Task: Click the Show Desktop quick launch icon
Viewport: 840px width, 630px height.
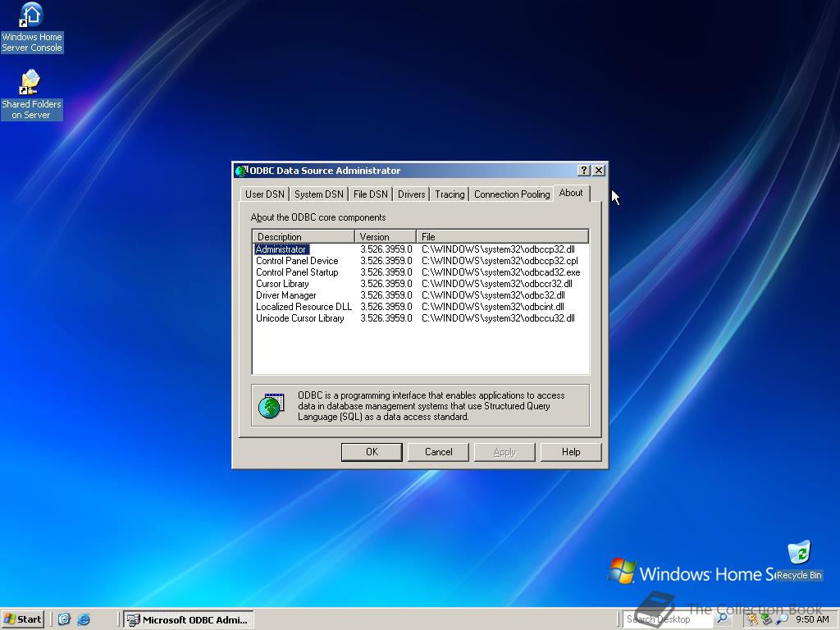Action: click(64, 619)
